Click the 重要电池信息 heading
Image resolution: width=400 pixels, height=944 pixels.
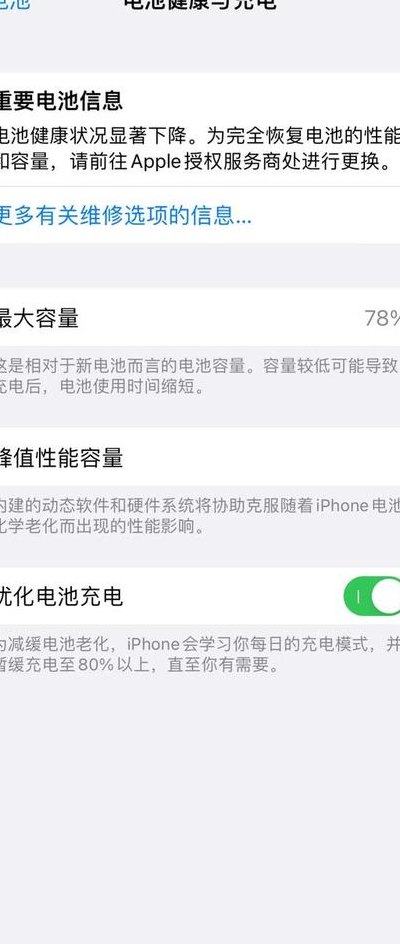point(61,101)
